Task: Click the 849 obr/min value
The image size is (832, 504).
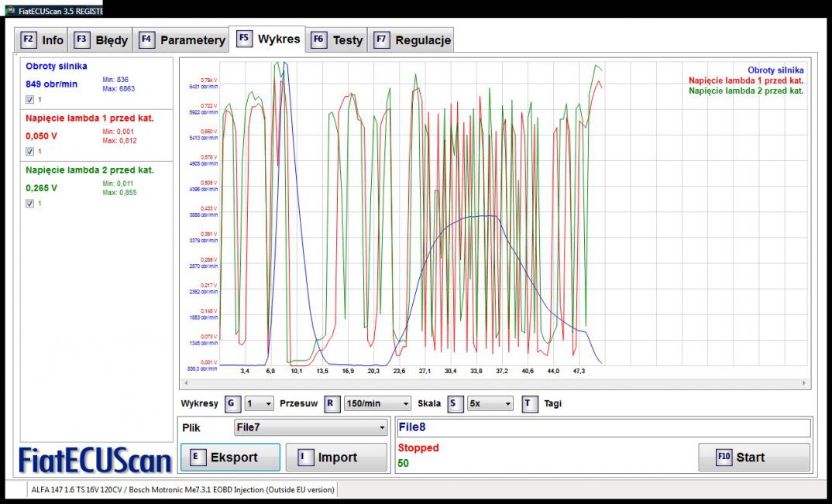Action: [51, 84]
